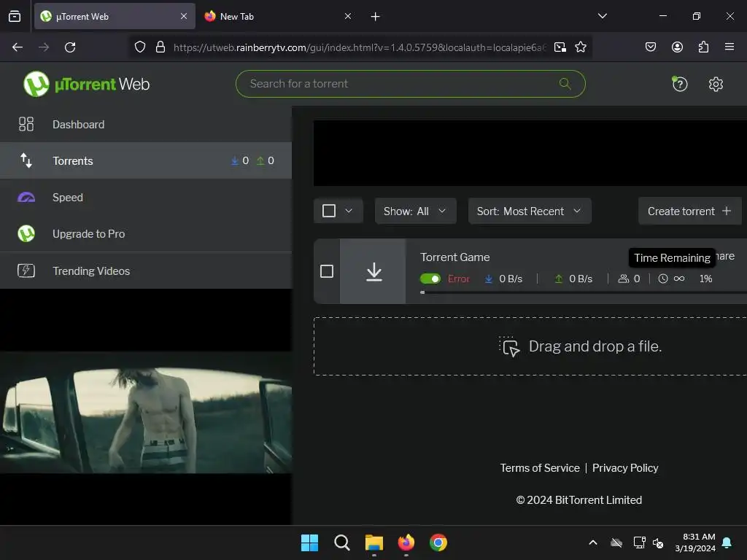Open Chrome from the taskbar
Screen dimensions: 747x560
[x=438, y=542]
